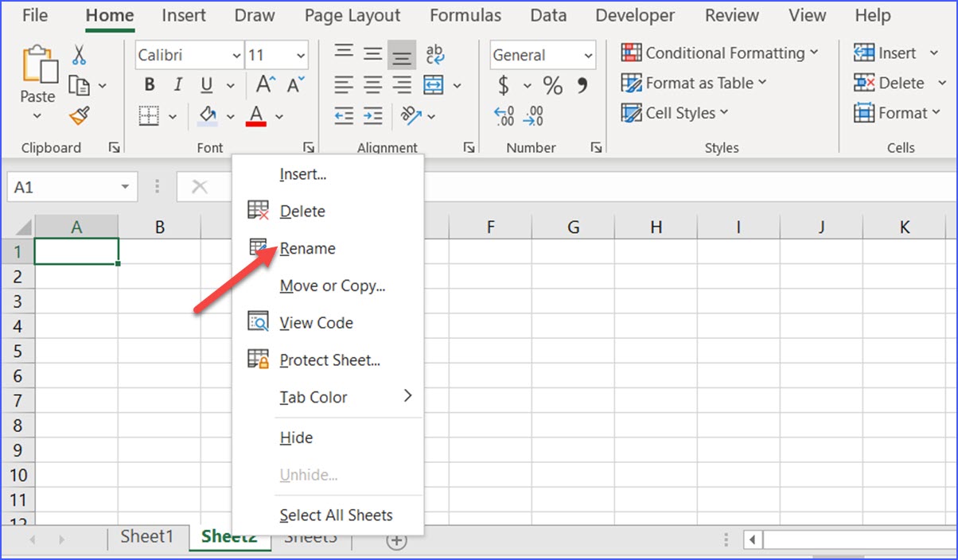Apply the Fill Color bucket
The width and height of the screenshot is (958, 560).
pos(207,116)
